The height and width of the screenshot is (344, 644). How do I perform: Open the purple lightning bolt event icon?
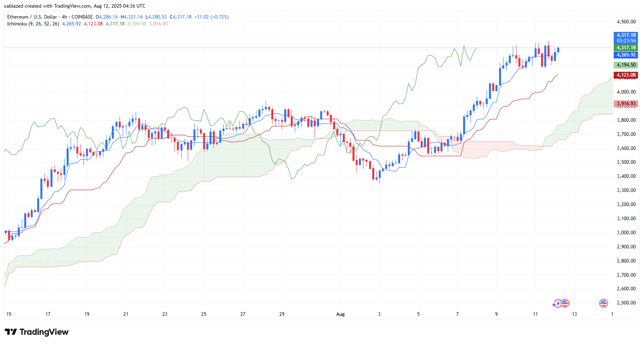click(x=558, y=303)
